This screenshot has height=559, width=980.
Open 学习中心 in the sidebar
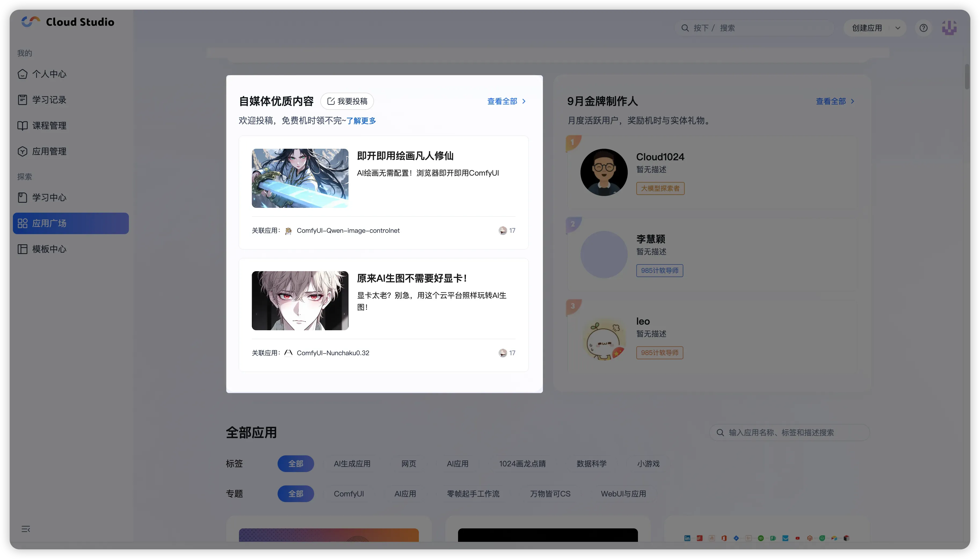49,198
